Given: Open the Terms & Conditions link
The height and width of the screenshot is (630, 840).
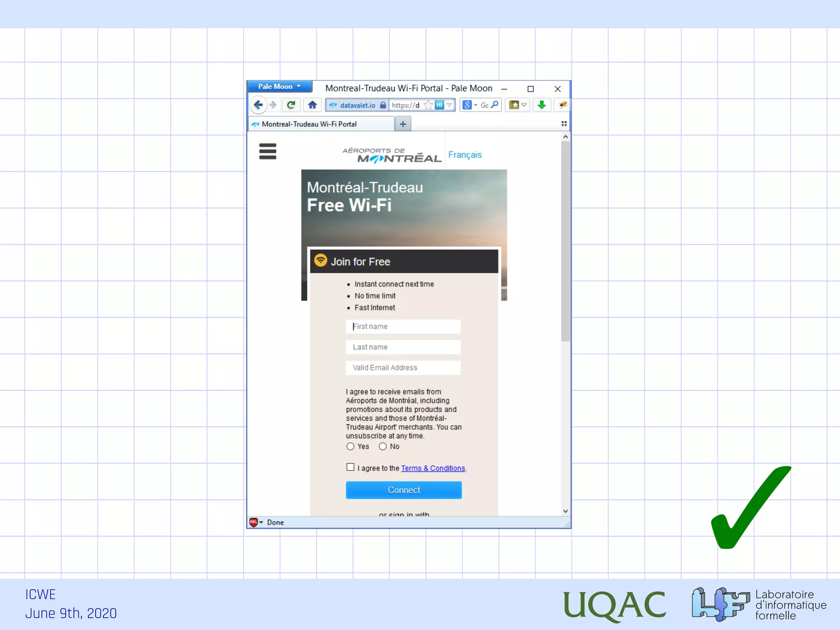Looking at the screenshot, I should 433,468.
